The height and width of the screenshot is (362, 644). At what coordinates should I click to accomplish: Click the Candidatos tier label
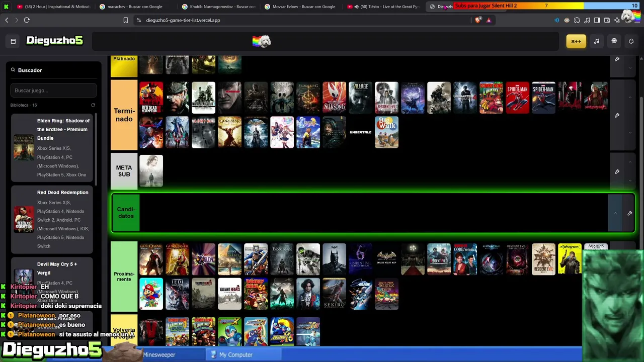click(125, 213)
